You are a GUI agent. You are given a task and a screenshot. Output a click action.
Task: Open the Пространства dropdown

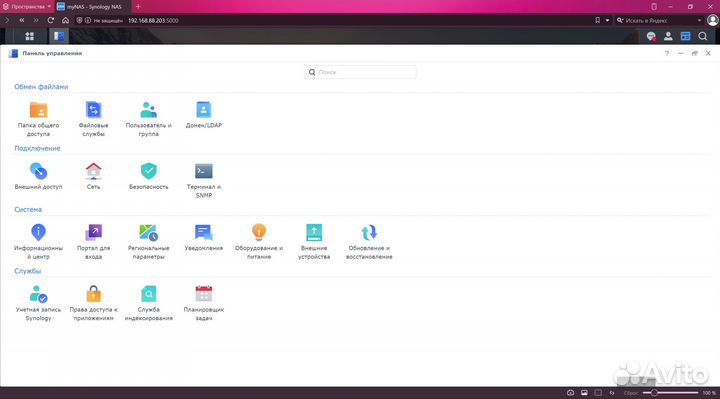27,7
